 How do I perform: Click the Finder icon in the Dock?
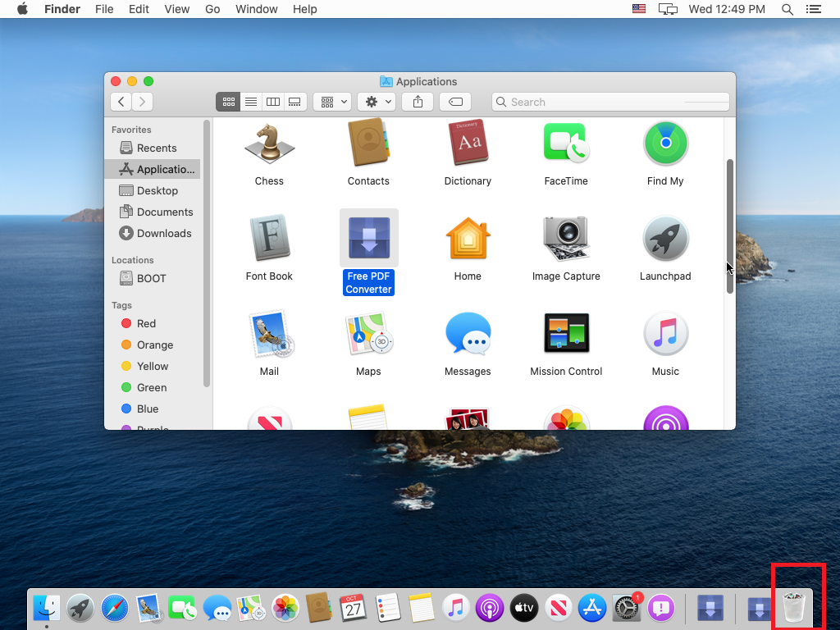coord(47,609)
